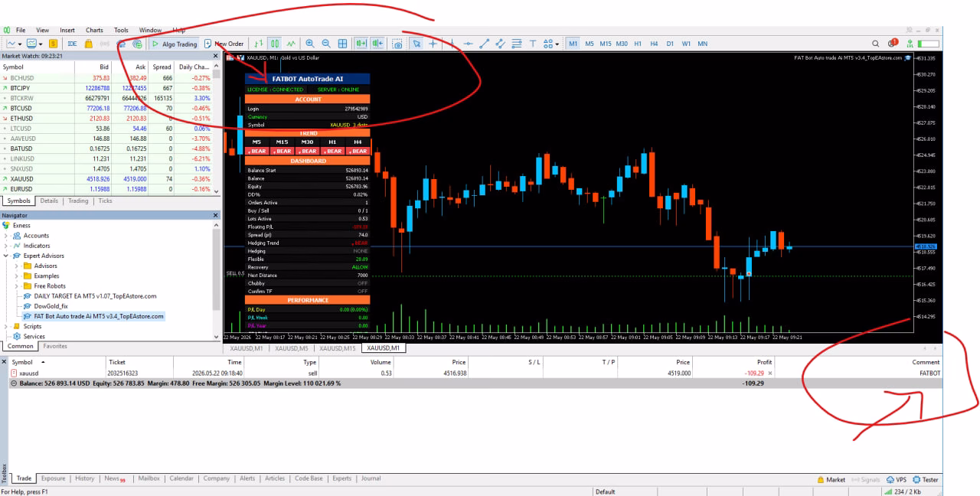This screenshot has width=980, height=496.
Task: Open the IDE MetaEditor toolbar button
Action: point(73,44)
